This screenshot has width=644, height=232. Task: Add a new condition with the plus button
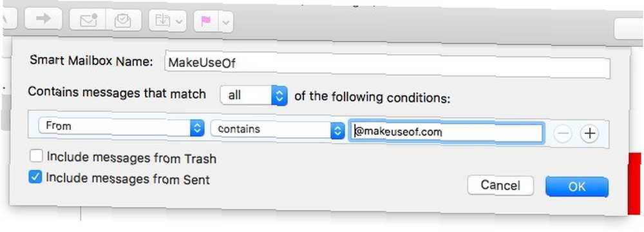(x=589, y=134)
